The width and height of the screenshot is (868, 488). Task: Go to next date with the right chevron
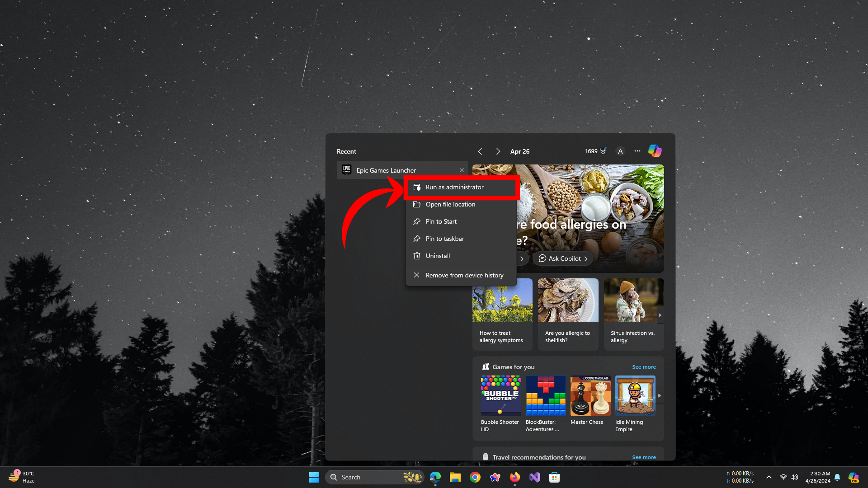click(x=498, y=151)
